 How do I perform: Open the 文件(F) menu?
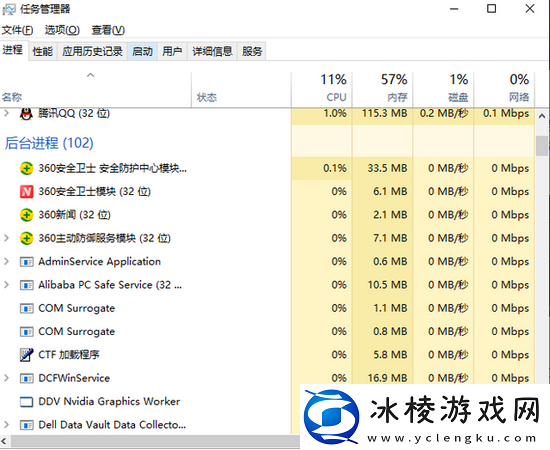coord(17,30)
